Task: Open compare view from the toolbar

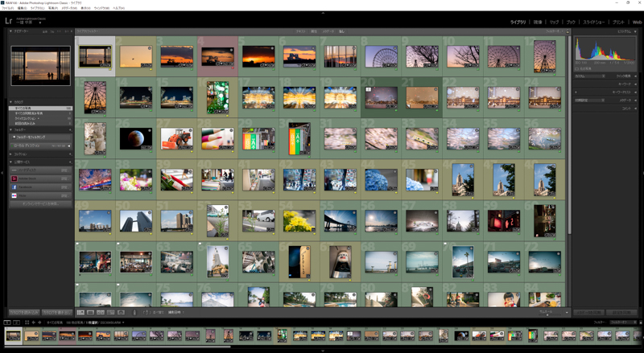Action: tap(101, 312)
